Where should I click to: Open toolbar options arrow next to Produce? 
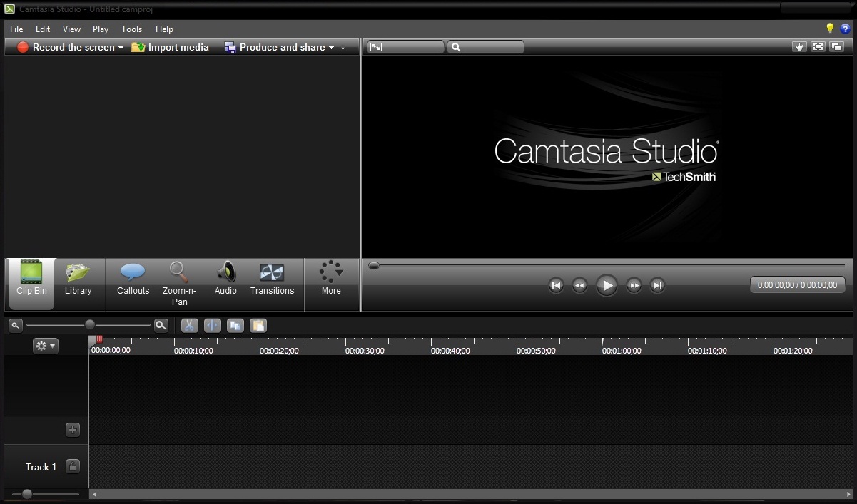(343, 48)
